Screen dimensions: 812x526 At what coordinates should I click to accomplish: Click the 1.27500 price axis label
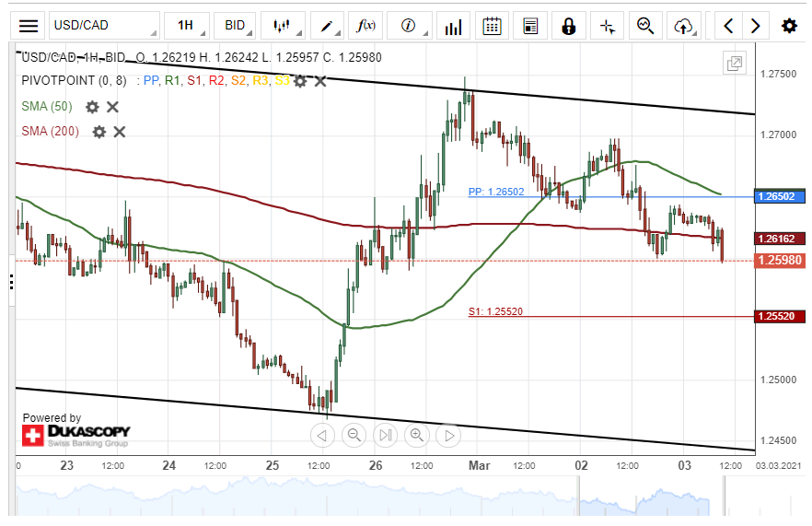coord(778,74)
